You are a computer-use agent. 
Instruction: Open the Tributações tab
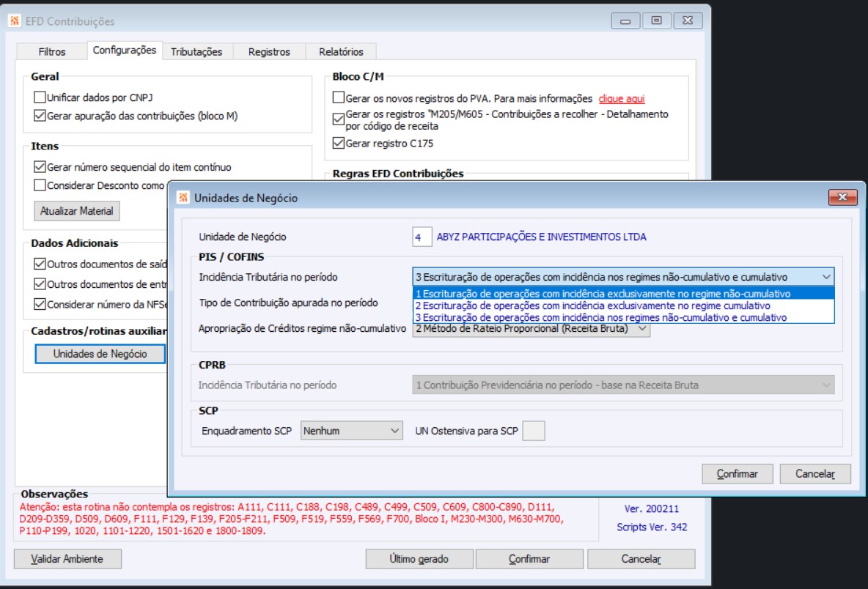click(196, 51)
